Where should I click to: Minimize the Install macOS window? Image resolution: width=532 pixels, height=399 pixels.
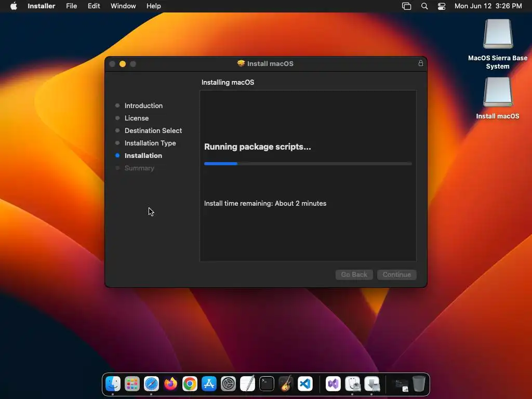click(x=123, y=64)
